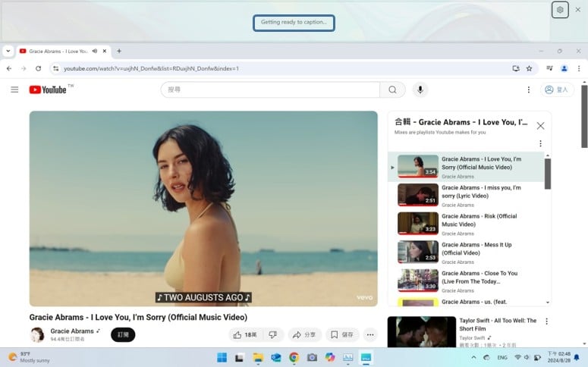The height and width of the screenshot is (367, 588).
Task: Open a new browser tab
Action: (119, 51)
